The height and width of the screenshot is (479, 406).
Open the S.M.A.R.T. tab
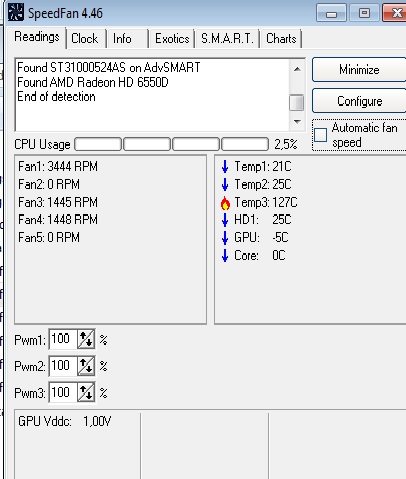[228, 39]
